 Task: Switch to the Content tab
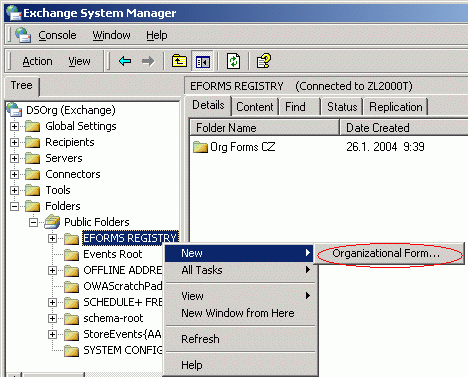pyautogui.click(x=255, y=107)
